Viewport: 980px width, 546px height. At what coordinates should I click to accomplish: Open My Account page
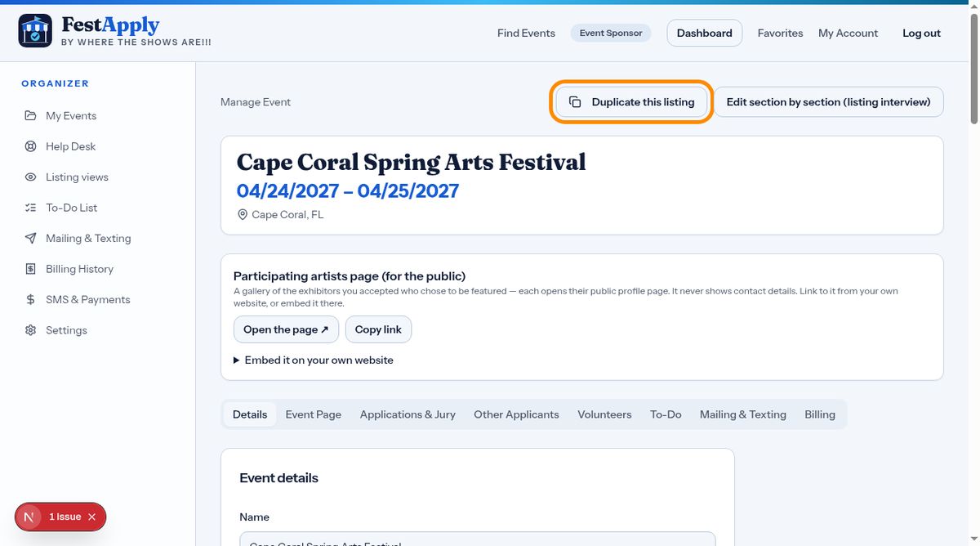(x=848, y=34)
